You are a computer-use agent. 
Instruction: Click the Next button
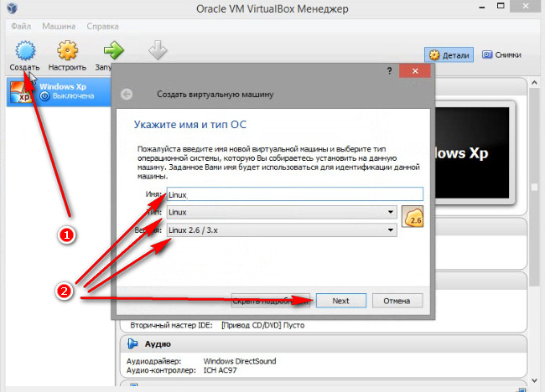(x=340, y=300)
